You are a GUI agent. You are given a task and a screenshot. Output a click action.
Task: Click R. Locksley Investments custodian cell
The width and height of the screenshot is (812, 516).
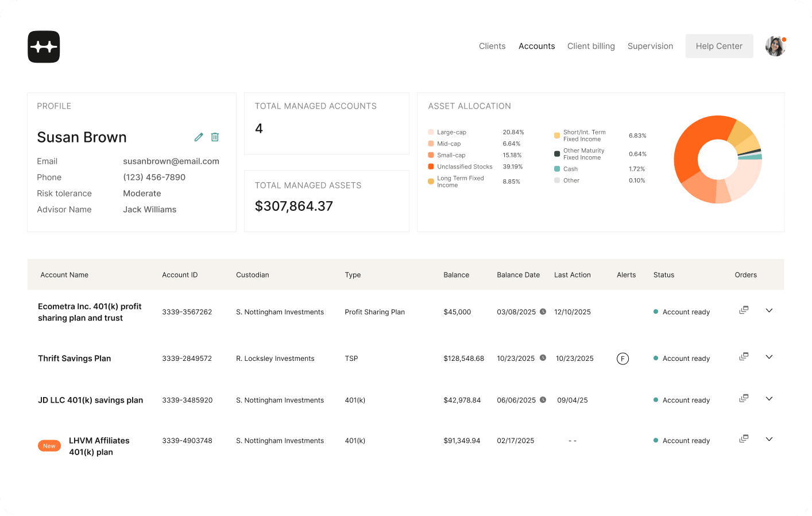[x=275, y=359]
